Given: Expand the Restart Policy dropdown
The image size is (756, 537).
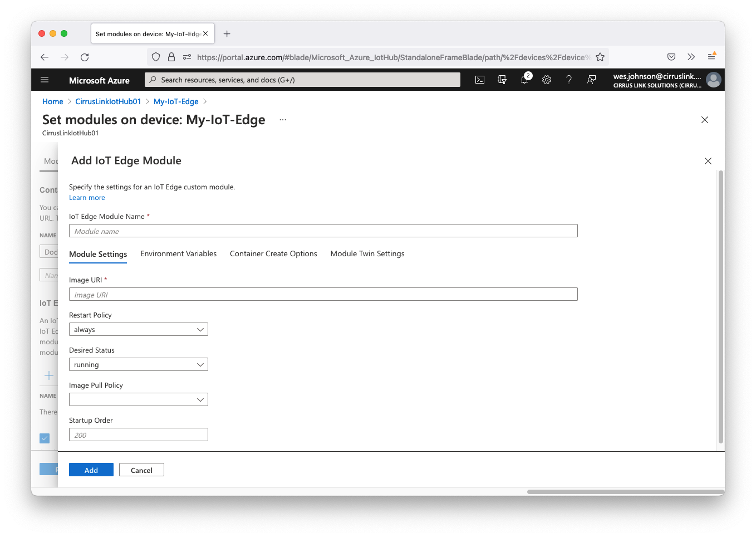Looking at the screenshot, I should tap(139, 329).
